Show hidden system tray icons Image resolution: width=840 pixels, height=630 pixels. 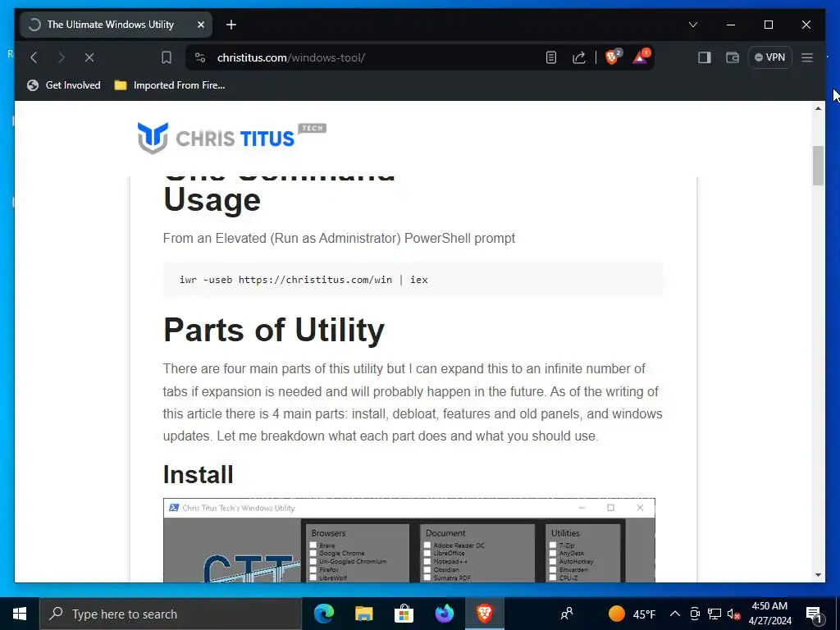coord(675,614)
